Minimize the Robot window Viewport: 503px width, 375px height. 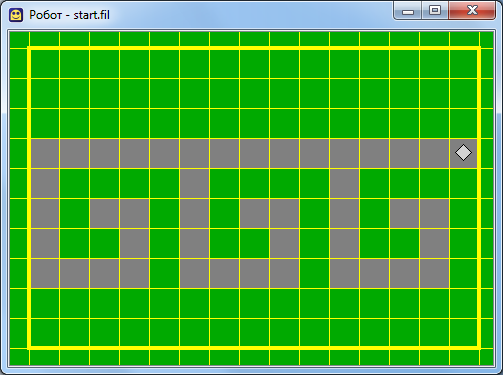tap(408, 11)
